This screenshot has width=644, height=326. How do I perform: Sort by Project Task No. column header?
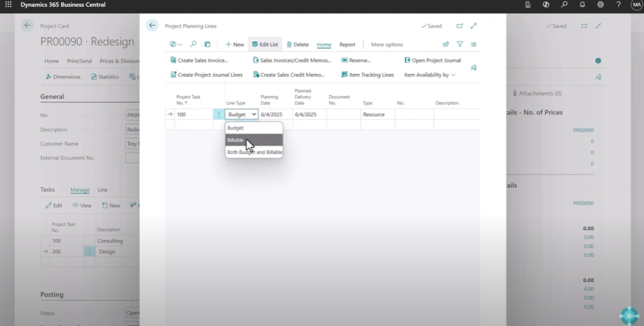click(188, 100)
